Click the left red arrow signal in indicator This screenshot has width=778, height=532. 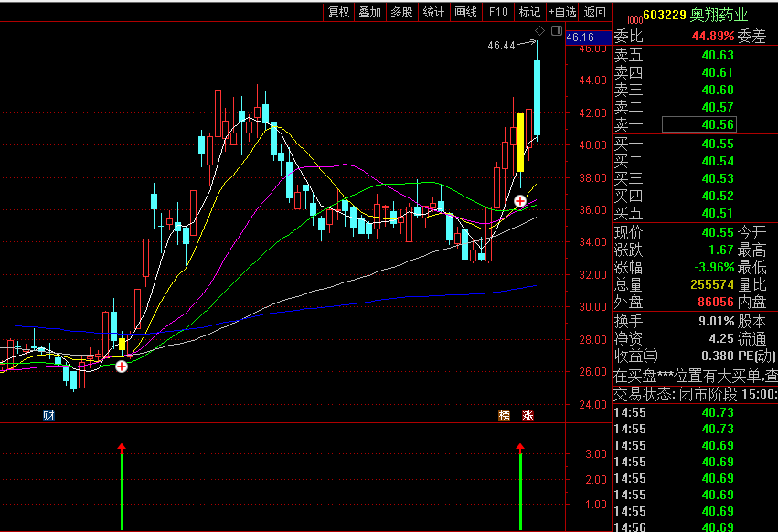click(x=122, y=448)
